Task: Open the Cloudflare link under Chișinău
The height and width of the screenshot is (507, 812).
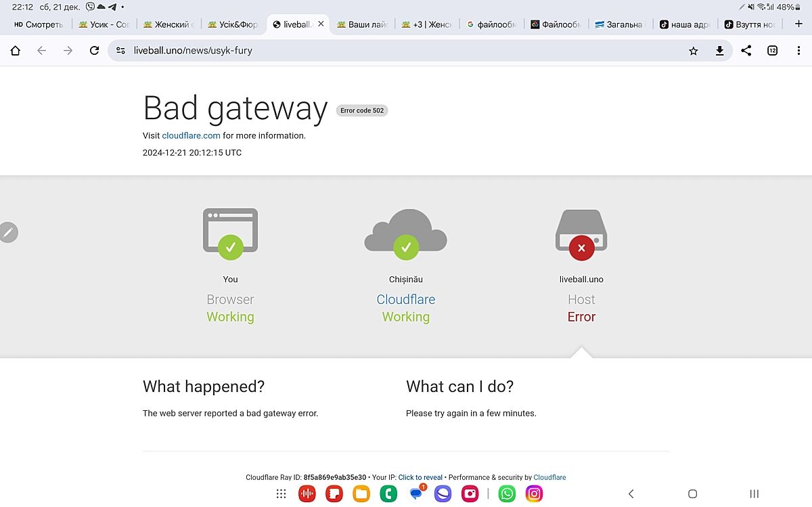Action: (x=405, y=299)
